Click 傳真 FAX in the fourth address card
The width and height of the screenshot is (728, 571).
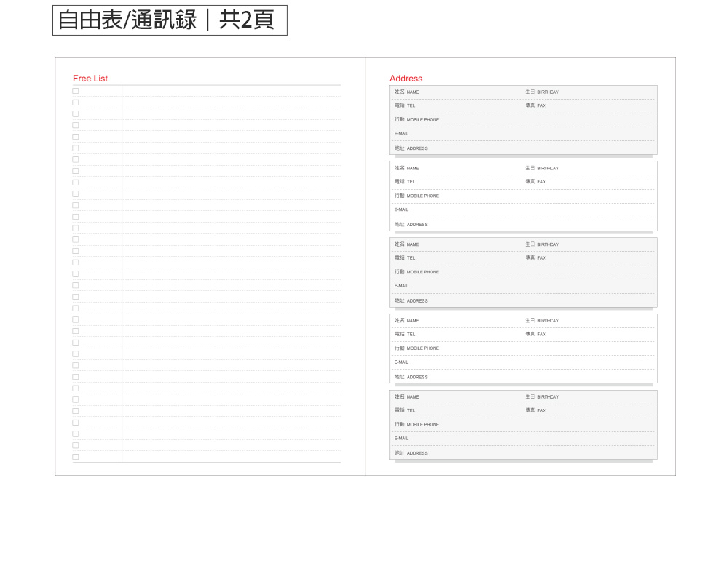pyautogui.click(x=535, y=334)
